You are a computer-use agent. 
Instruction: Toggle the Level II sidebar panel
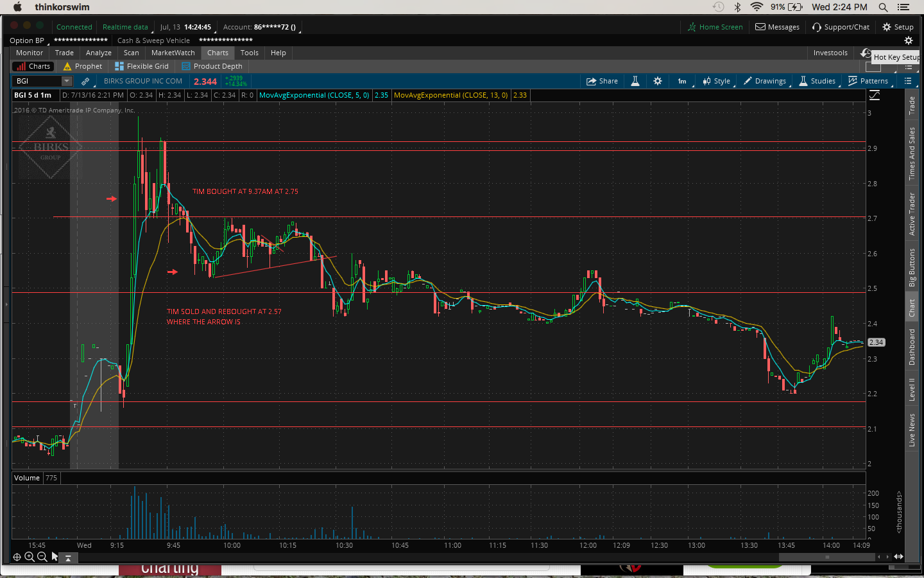point(912,389)
